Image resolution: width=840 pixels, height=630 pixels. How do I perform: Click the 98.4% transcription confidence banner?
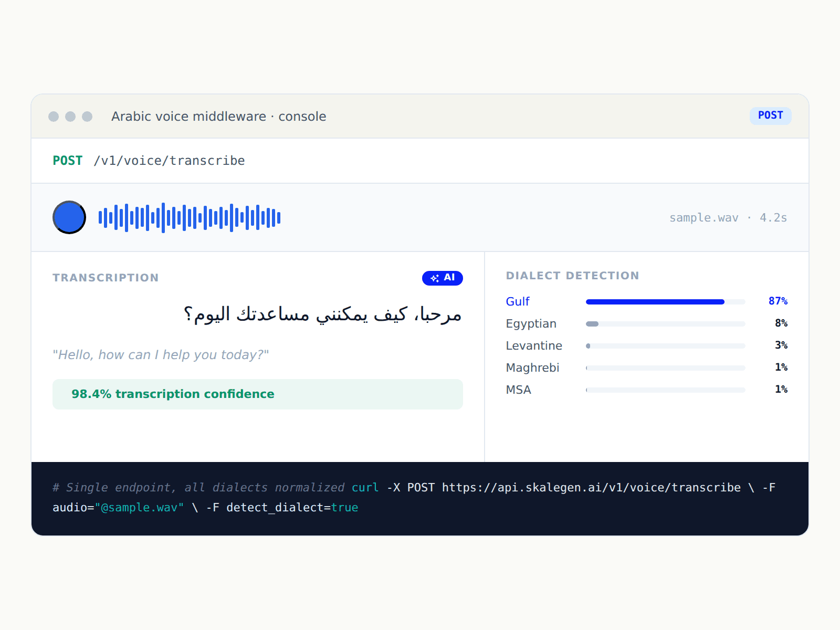click(258, 394)
